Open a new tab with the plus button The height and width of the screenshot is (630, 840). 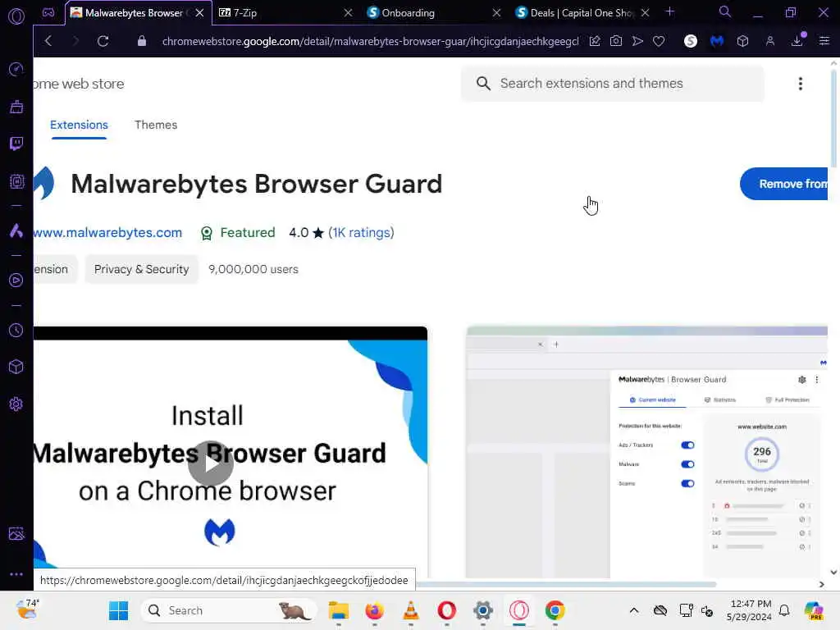669,11
